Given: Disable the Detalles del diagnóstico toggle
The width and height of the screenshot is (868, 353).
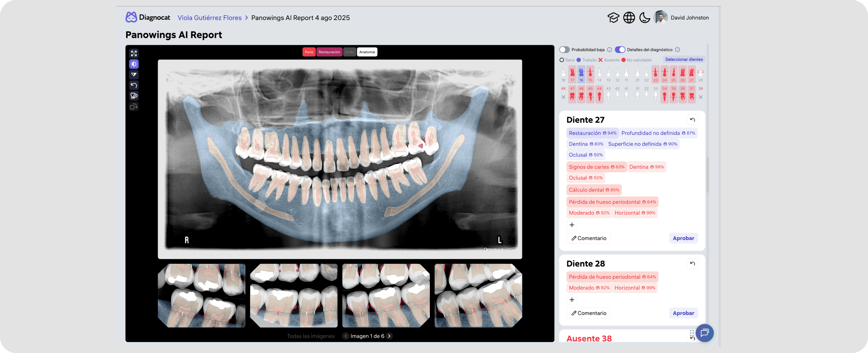Looking at the screenshot, I should click(621, 50).
